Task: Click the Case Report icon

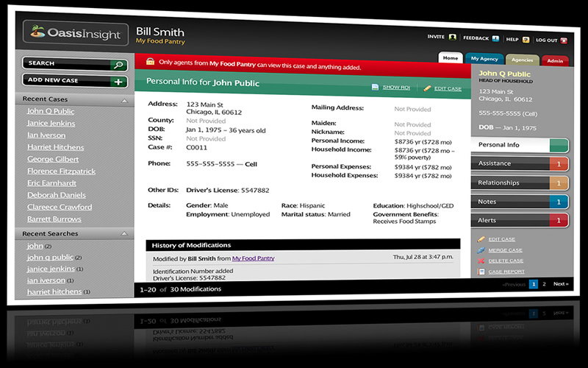Action: tap(481, 271)
